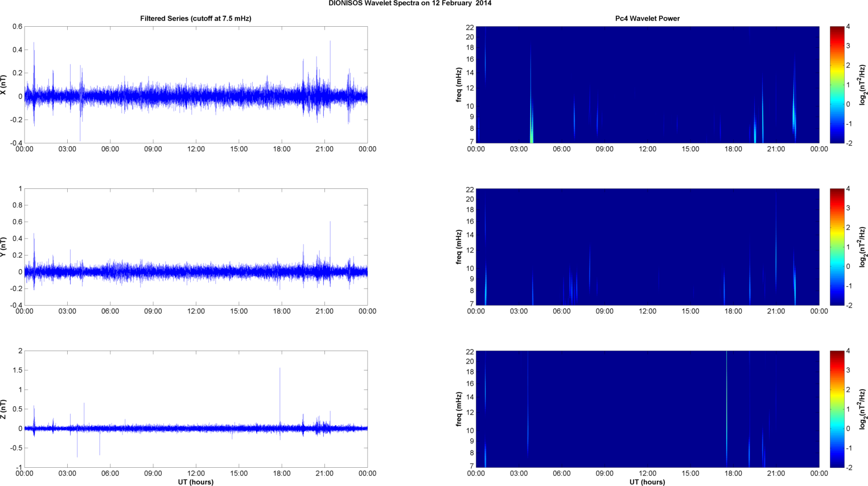
Task: Click the top spectrogram's color bar
Action: point(837,85)
